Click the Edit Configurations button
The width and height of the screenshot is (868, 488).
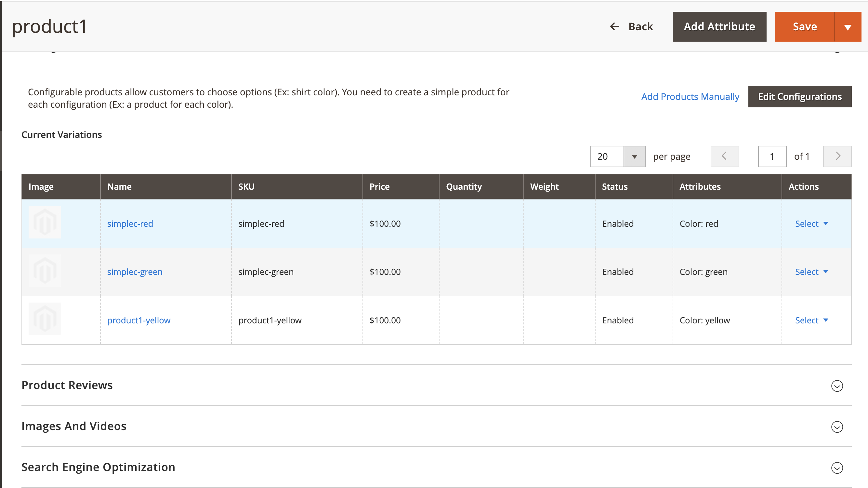click(800, 96)
